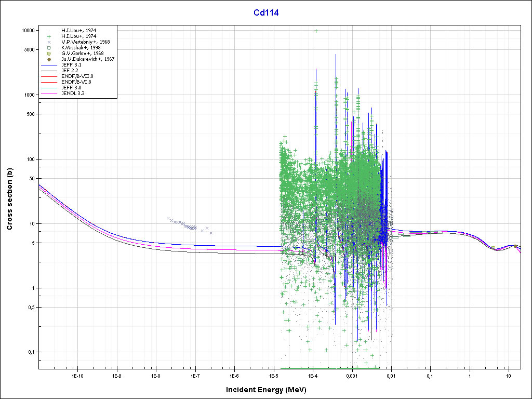Click the cyan JEFF 3.0 line sample
Image resolution: width=532 pixels, height=399 pixels.
[49, 88]
